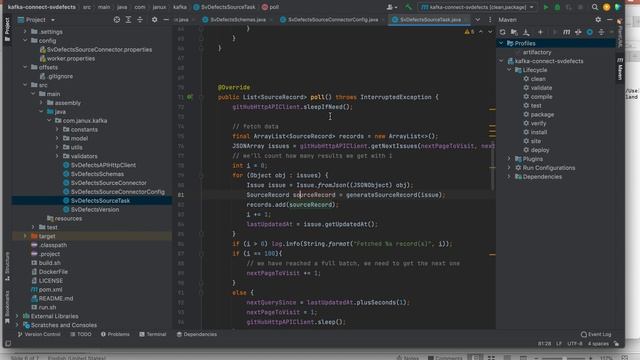This screenshot has width=640, height=360.
Task: Click Reload All Maven Projects icon
Action: (502, 32)
